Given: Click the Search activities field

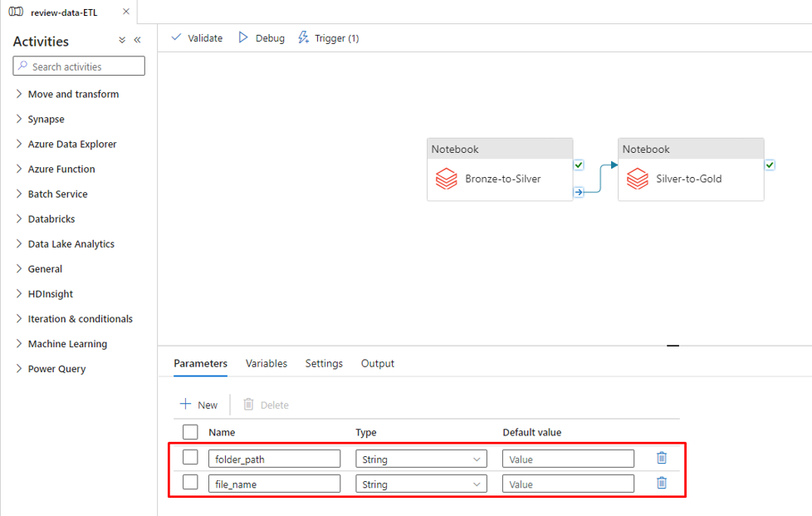Looking at the screenshot, I should click(80, 66).
